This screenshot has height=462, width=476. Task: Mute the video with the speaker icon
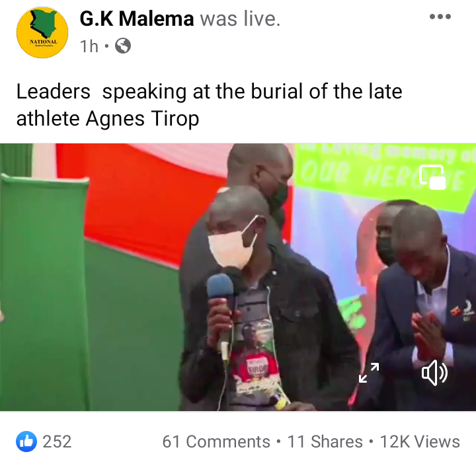tap(434, 373)
